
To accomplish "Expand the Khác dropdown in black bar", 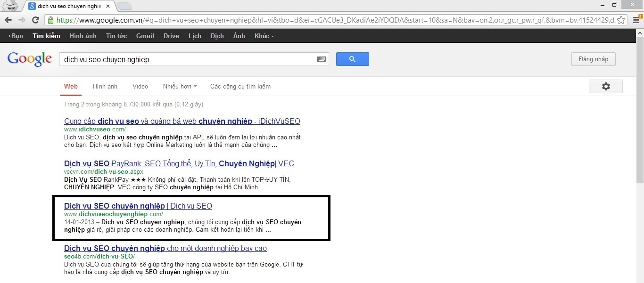I will point(264,36).
